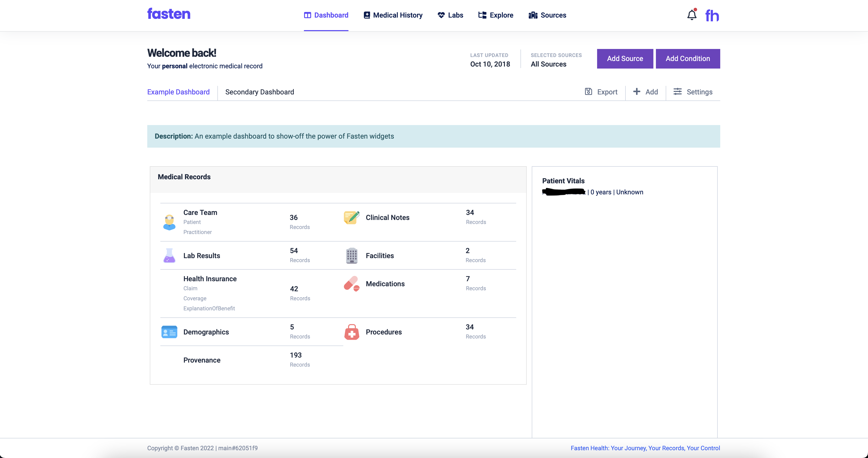Click the Facilities building icon
The image size is (868, 458).
(x=351, y=256)
